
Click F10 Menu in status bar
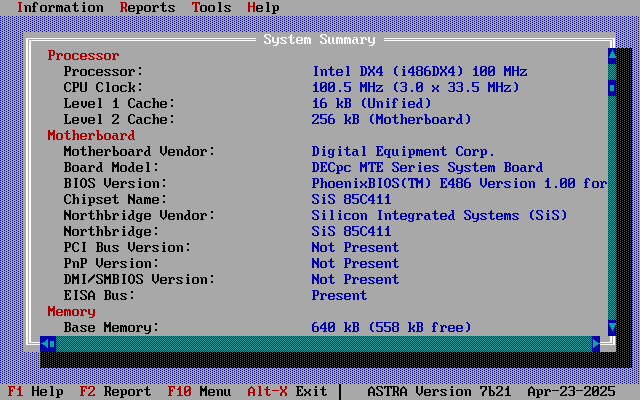click(199, 391)
